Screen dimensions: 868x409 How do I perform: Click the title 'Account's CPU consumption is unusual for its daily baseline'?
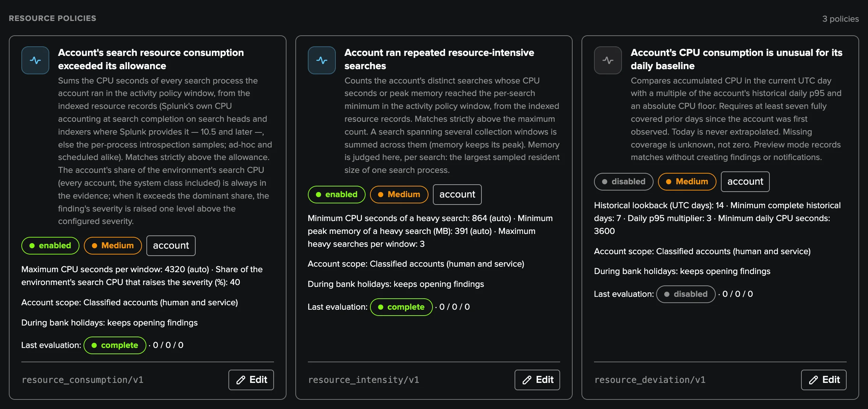[736, 59]
